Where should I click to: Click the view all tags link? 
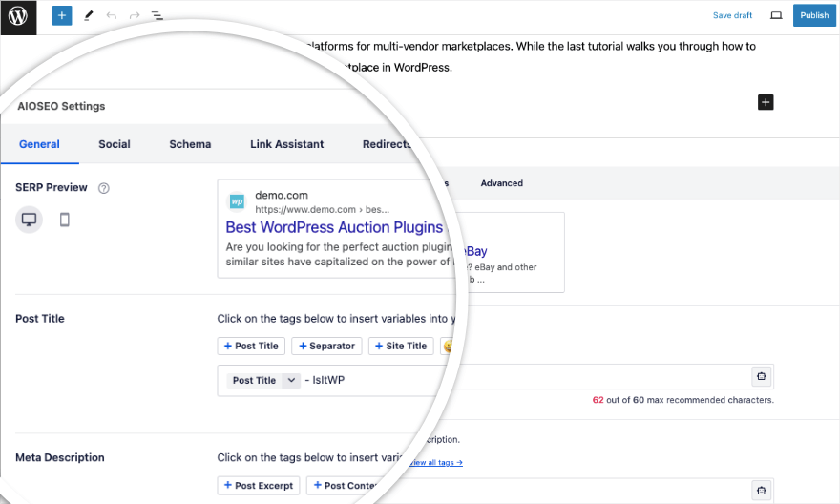pyautogui.click(x=436, y=463)
